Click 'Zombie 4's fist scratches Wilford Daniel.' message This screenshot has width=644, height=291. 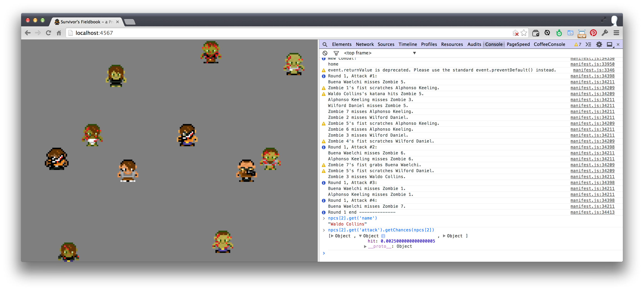click(x=381, y=141)
